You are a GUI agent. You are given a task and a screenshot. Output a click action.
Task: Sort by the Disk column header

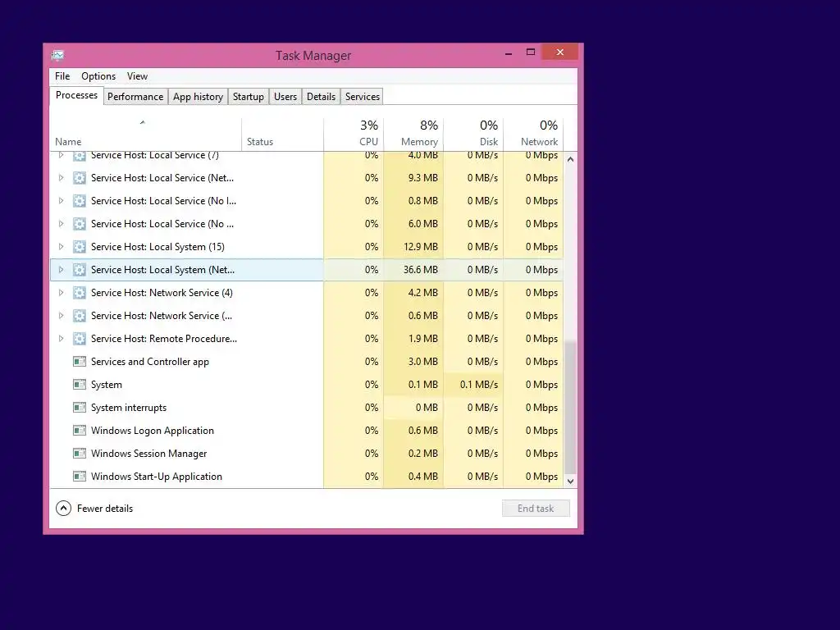[473, 135]
